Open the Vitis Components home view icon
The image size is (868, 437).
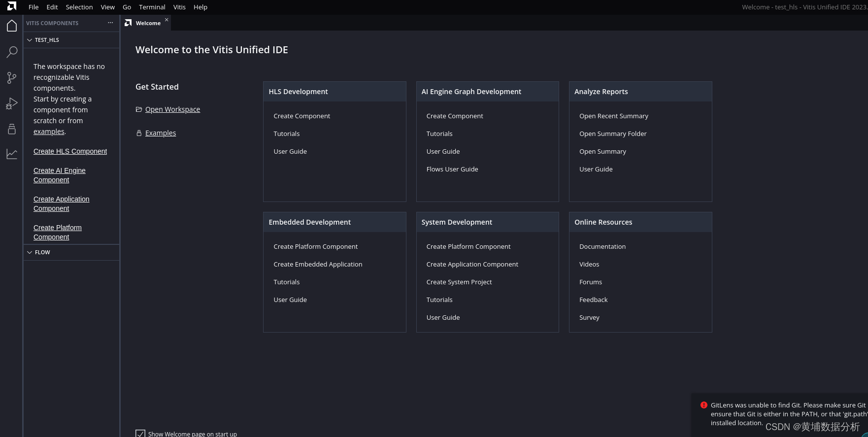pos(12,26)
